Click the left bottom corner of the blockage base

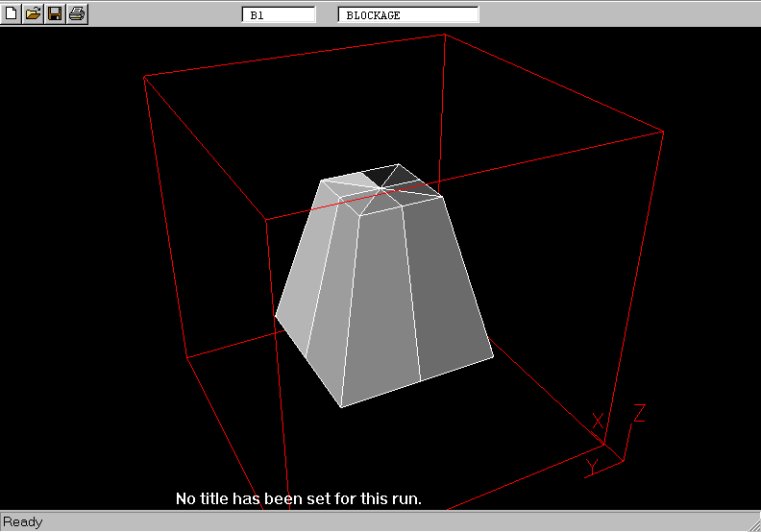(276, 315)
